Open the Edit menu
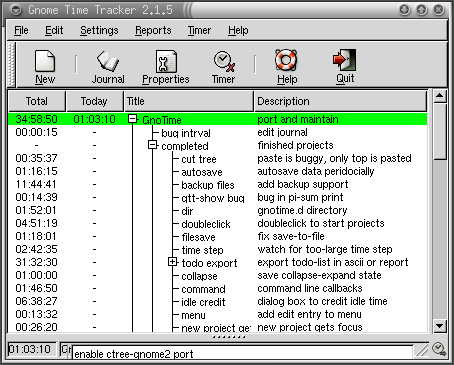Image resolution: width=454 pixels, height=365 pixels. pyautogui.click(x=54, y=30)
